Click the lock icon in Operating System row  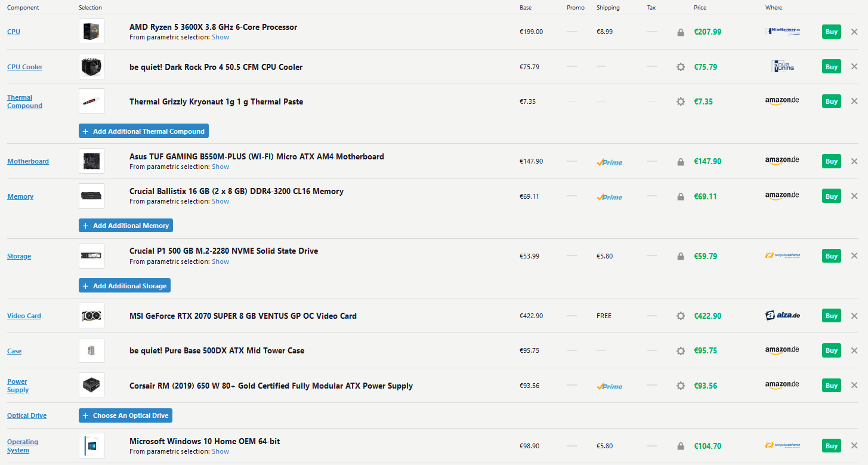point(681,446)
